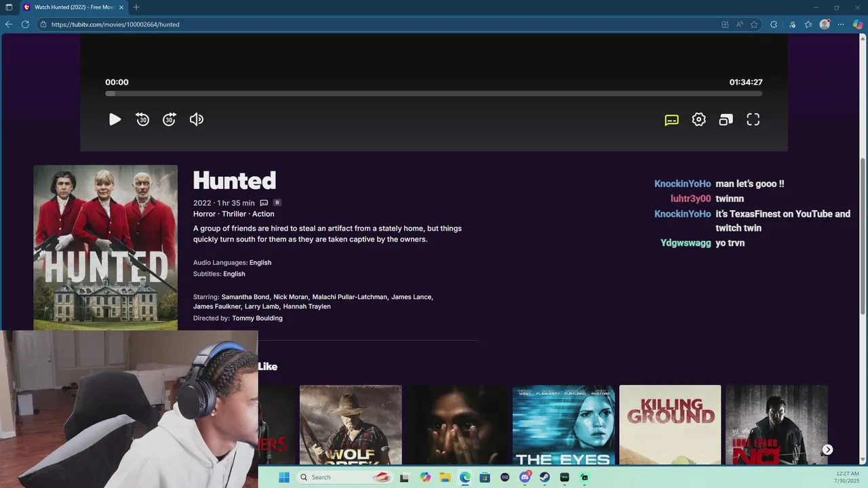Viewport: 868px width, 488px height.
Task: Show next recommended movies with arrow
Action: [x=827, y=449]
